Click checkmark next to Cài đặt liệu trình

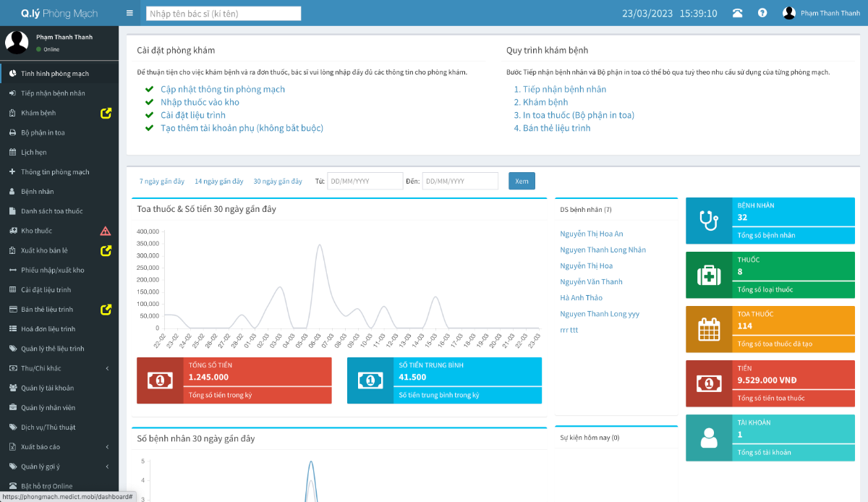coord(150,114)
